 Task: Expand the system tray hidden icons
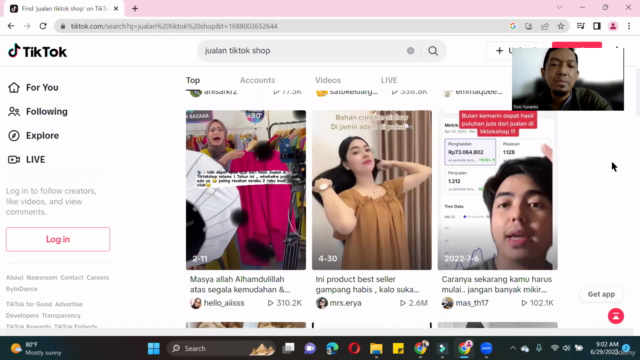(513, 348)
